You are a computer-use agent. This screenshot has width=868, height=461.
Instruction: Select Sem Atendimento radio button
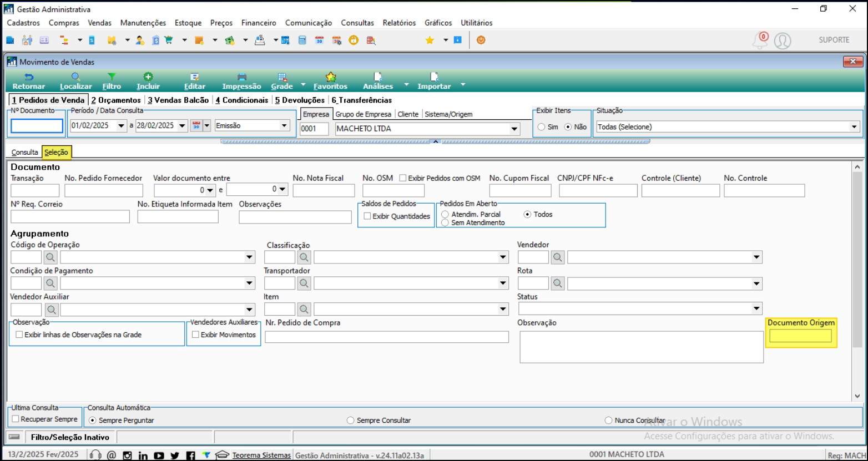[445, 222]
